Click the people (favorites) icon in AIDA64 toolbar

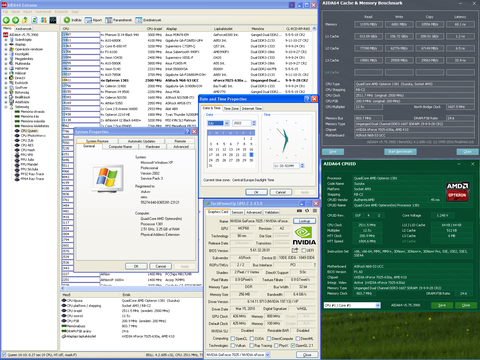click(x=43, y=20)
